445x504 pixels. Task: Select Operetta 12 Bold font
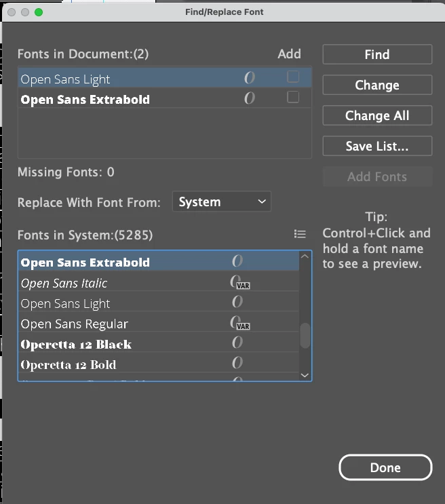(159, 363)
